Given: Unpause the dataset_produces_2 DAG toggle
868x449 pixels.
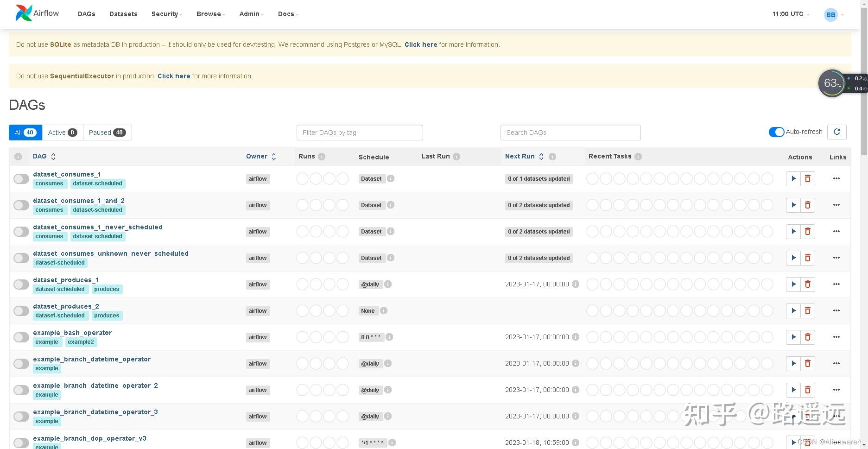Looking at the screenshot, I should point(21,310).
